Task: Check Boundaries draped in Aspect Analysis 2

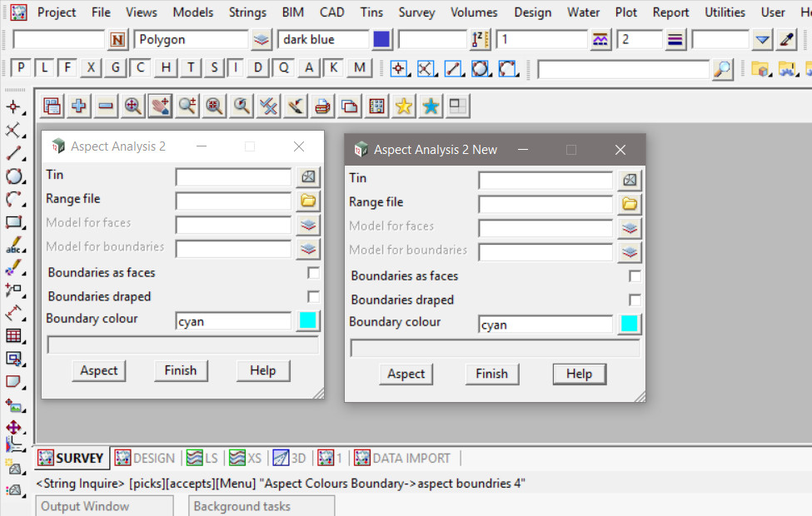Action: coord(313,296)
